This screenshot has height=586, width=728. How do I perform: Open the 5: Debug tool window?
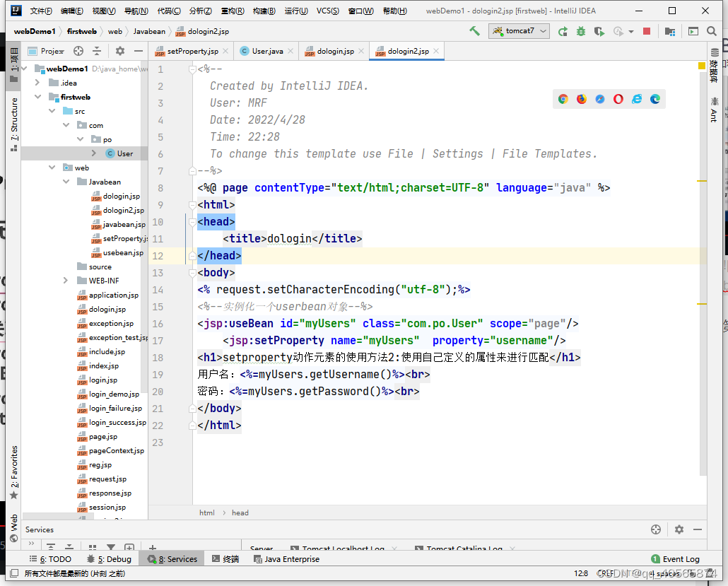pyautogui.click(x=110, y=559)
